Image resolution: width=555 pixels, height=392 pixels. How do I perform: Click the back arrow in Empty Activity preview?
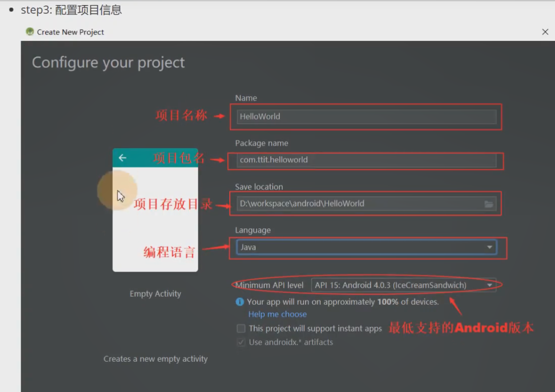pos(122,158)
